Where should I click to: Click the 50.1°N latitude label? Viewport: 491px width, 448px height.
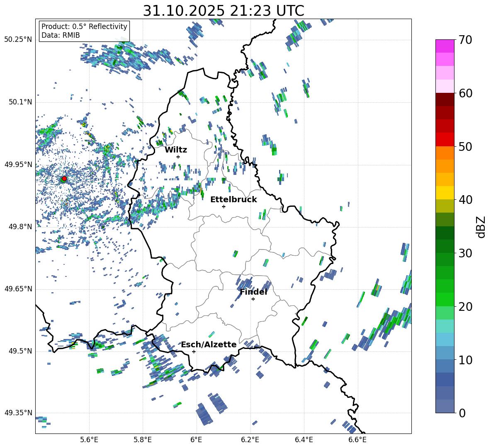pyautogui.click(x=20, y=102)
